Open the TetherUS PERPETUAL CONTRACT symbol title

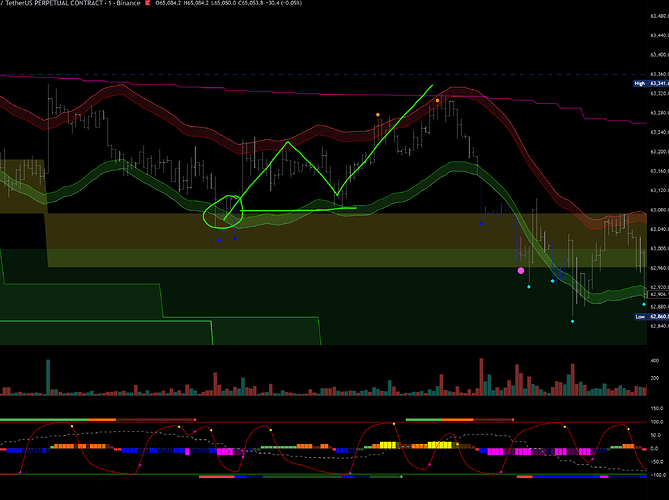[60, 5]
